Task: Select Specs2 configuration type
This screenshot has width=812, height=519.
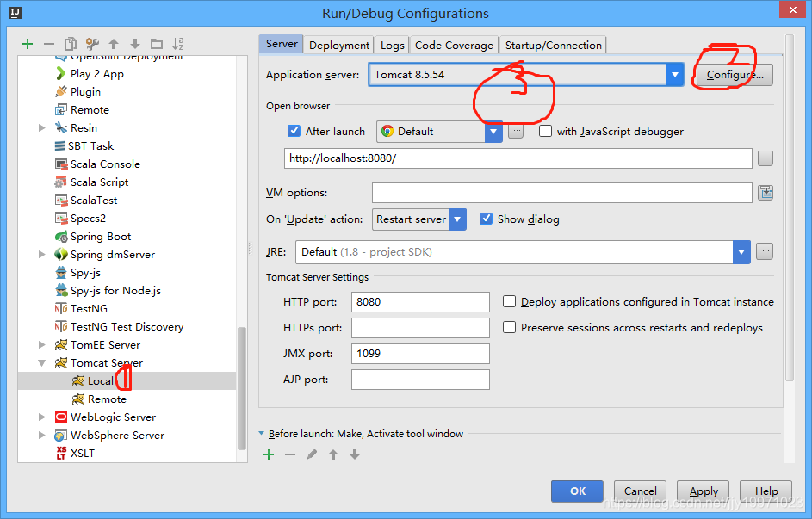Action: (x=88, y=219)
